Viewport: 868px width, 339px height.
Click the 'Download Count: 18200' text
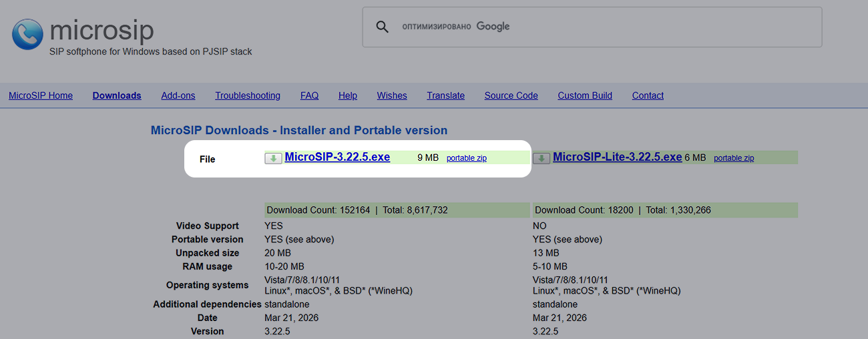point(584,210)
